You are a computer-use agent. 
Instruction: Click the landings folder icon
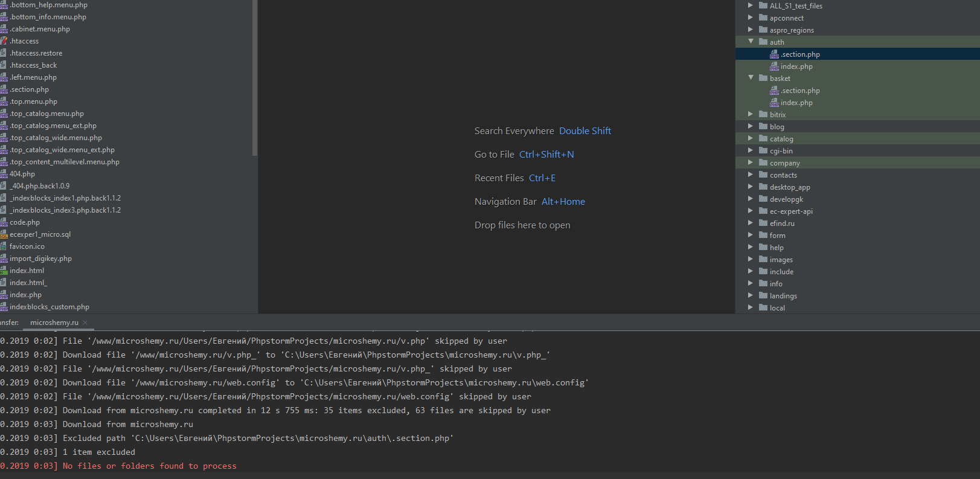(763, 295)
